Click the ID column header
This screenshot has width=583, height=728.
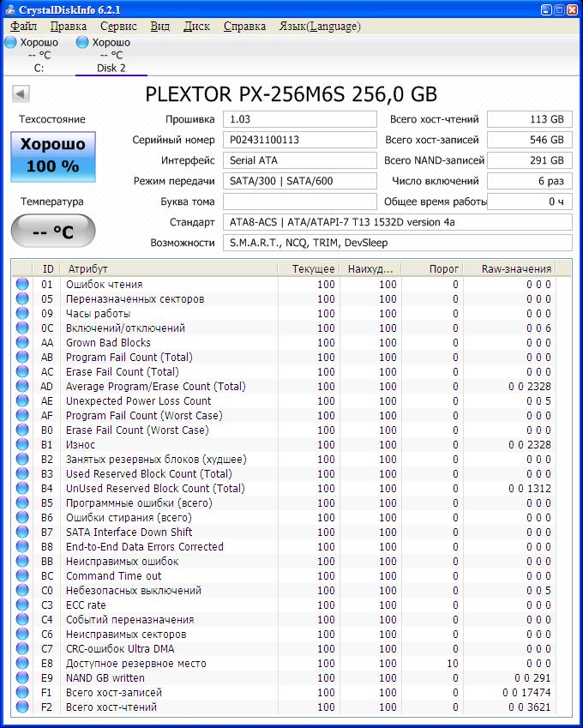[46, 269]
